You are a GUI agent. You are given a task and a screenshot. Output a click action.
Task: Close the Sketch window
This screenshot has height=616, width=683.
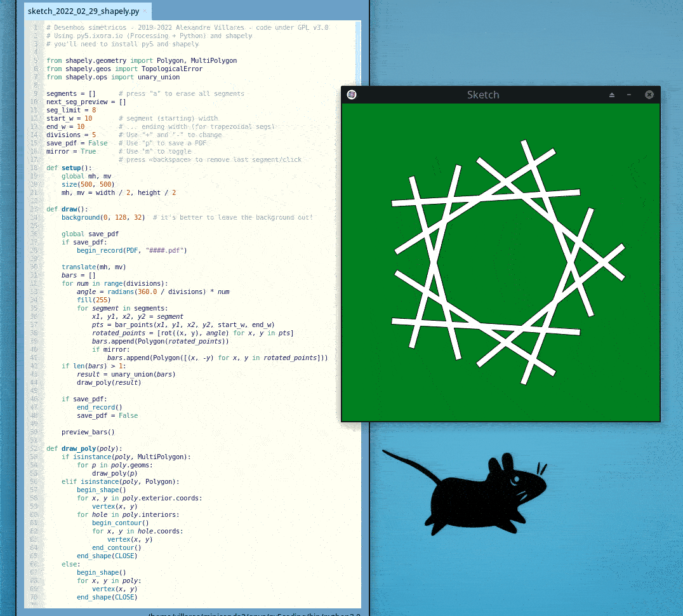coord(649,95)
